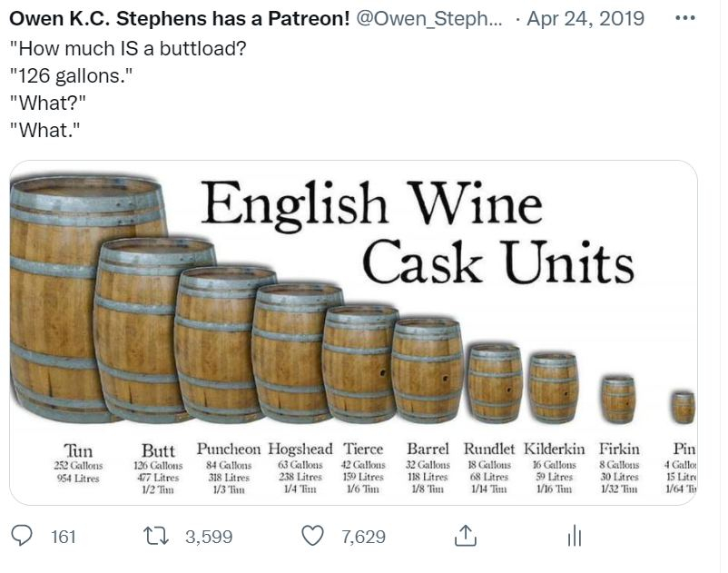
Task: Click the Hogshead label in the image
Action: pyautogui.click(x=300, y=450)
